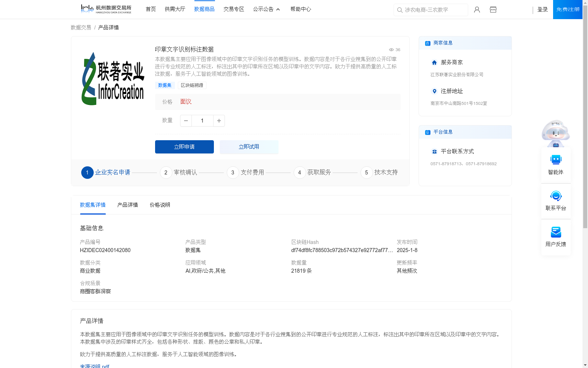Open the user profile icon
Image resolution: width=588 pixels, height=368 pixels.
477,10
